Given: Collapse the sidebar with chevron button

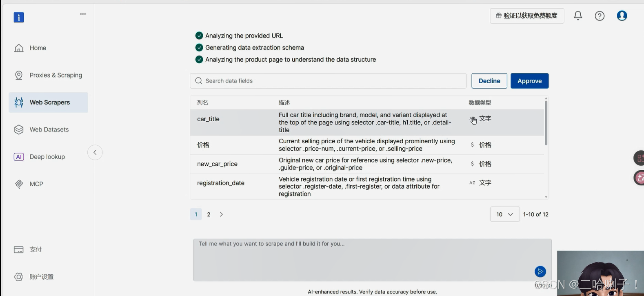Looking at the screenshot, I should (x=95, y=152).
